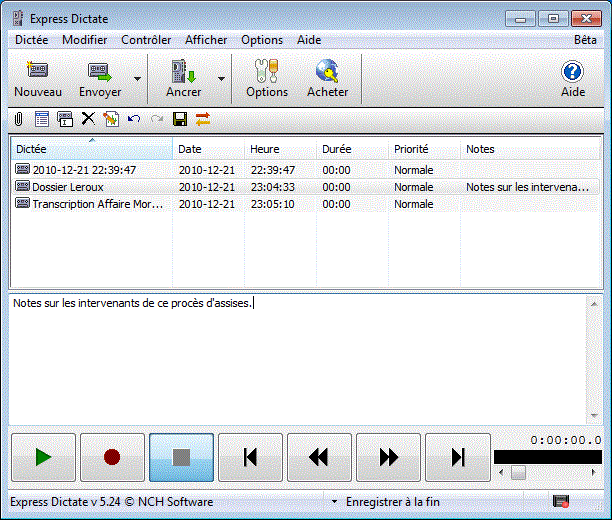This screenshot has height=520, width=612.
Task: Open Options wrench toolbar icon
Action: pyautogui.click(x=267, y=79)
